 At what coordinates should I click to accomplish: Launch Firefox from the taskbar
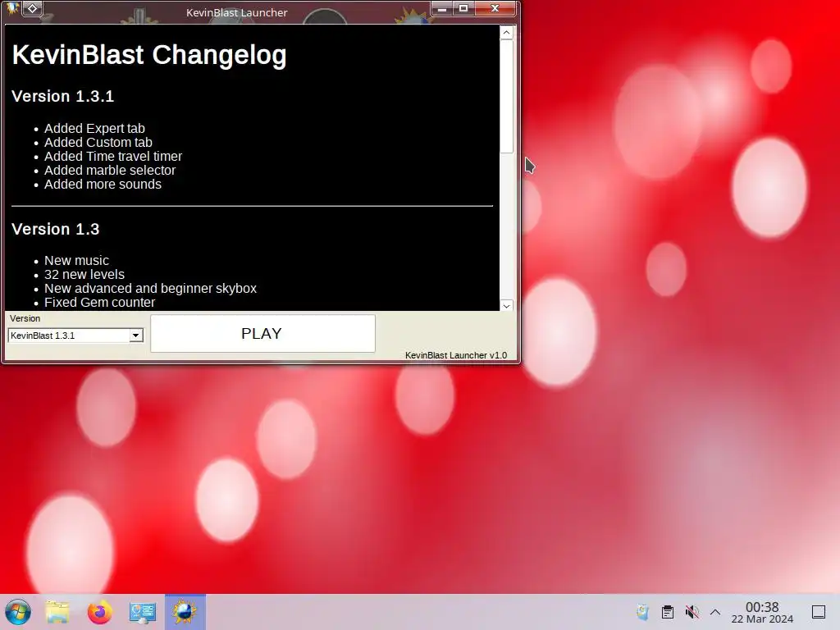tap(99, 612)
